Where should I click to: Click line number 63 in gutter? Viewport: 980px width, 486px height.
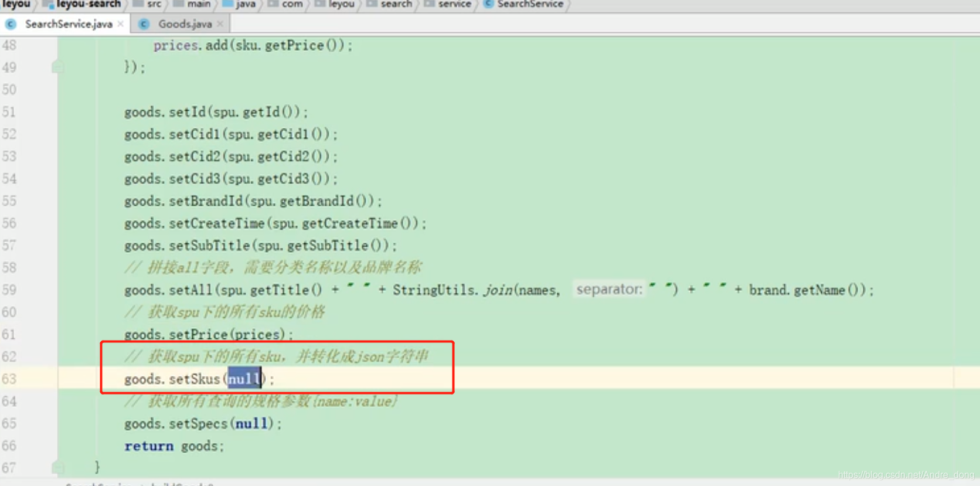point(9,379)
